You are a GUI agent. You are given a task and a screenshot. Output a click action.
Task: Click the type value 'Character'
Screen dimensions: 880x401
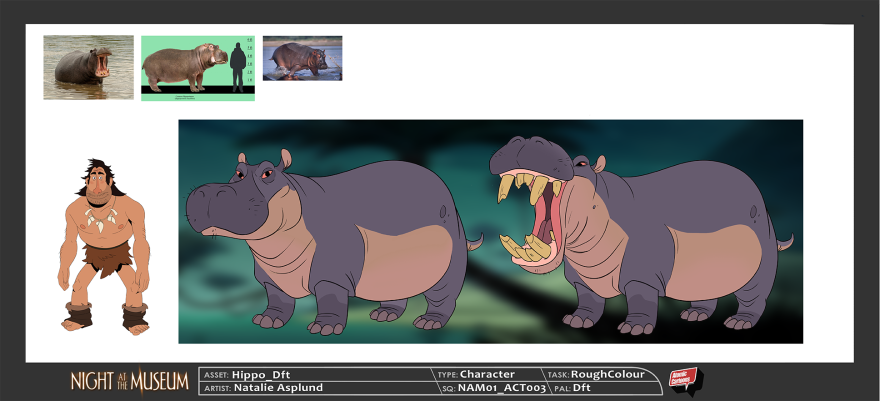[487, 374]
